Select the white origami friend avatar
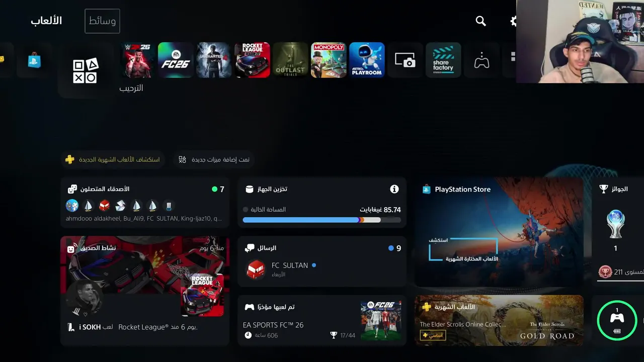Viewport: 644px width, 362px height. coord(120,205)
